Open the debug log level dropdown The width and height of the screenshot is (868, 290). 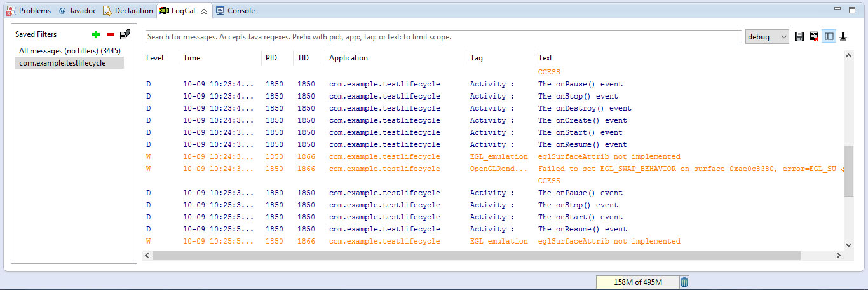(767, 37)
